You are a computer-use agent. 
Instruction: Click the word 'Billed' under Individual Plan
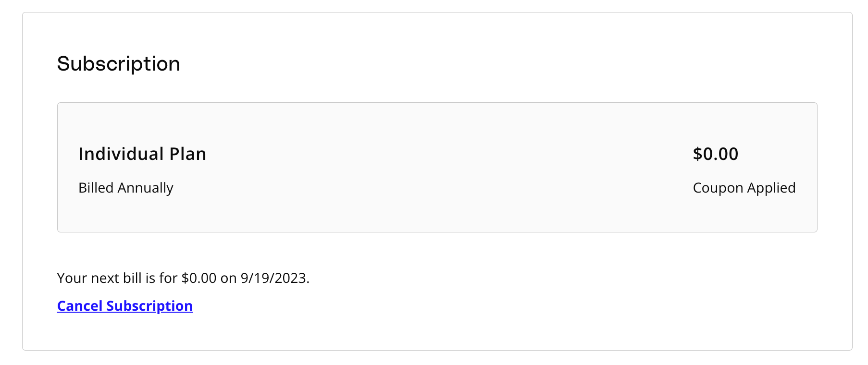tap(96, 188)
